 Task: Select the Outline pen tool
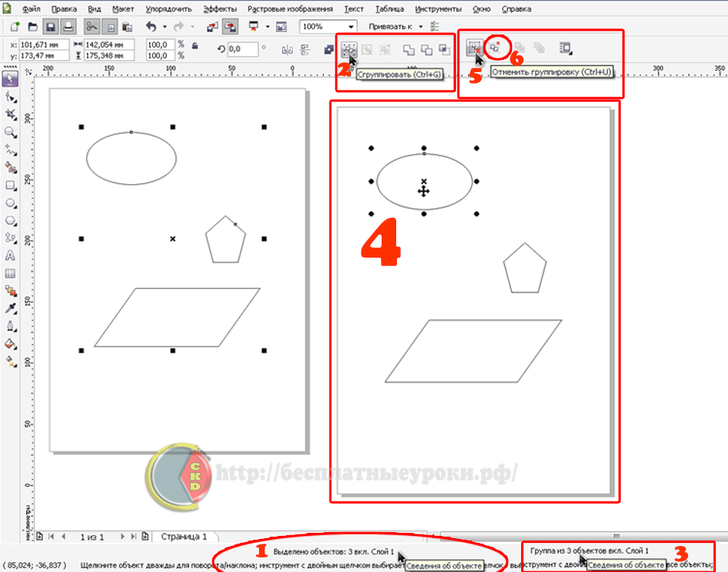(10, 326)
